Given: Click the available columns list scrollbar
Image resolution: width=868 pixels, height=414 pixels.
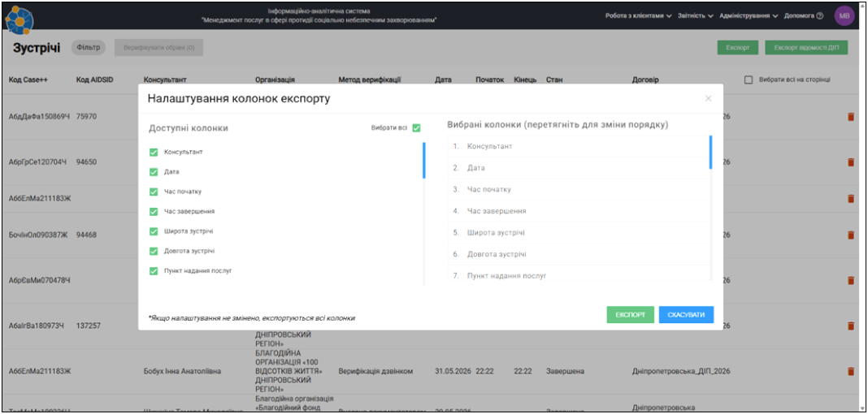Looking at the screenshot, I should coord(424,160).
